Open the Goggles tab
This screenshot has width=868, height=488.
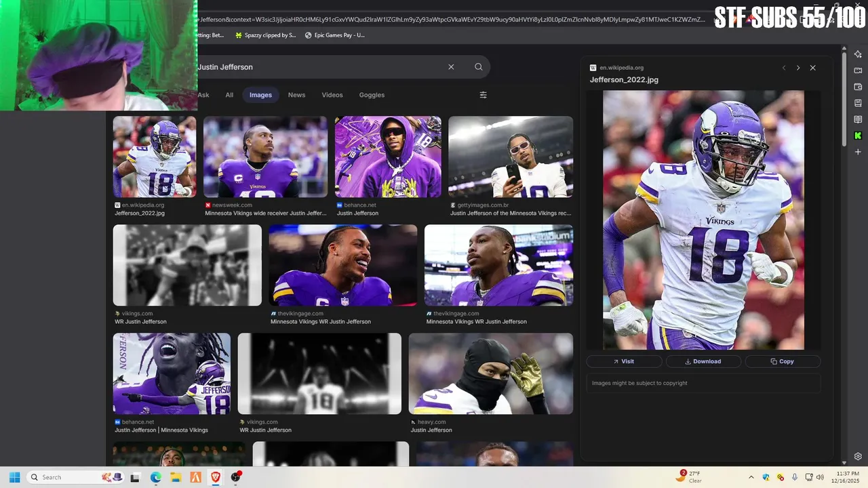pos(372,95)
